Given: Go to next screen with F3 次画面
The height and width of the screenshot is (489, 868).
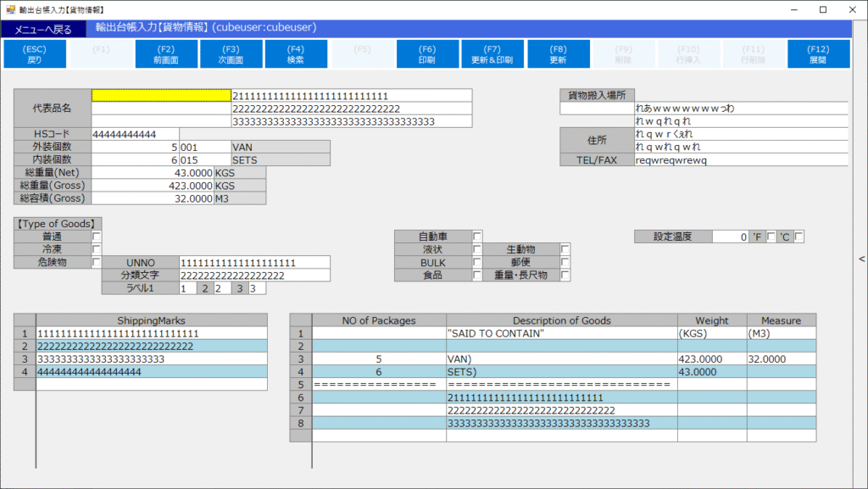Looking at the screenshot, I should (x=231, y=54).
